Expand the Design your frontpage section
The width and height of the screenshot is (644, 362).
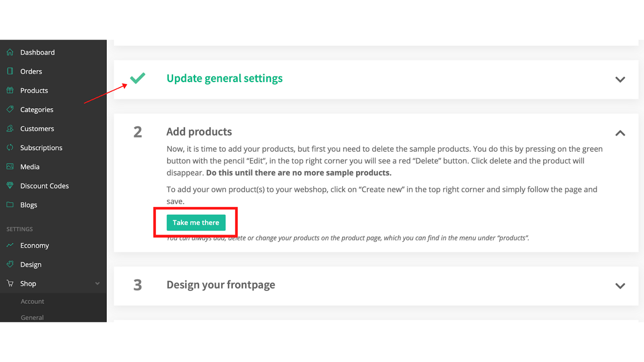click(620, 286)
